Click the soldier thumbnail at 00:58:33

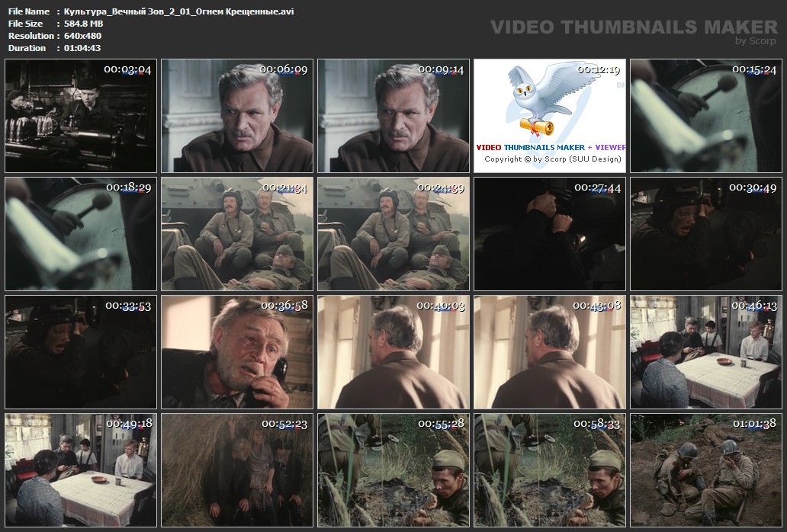[549, 470]
